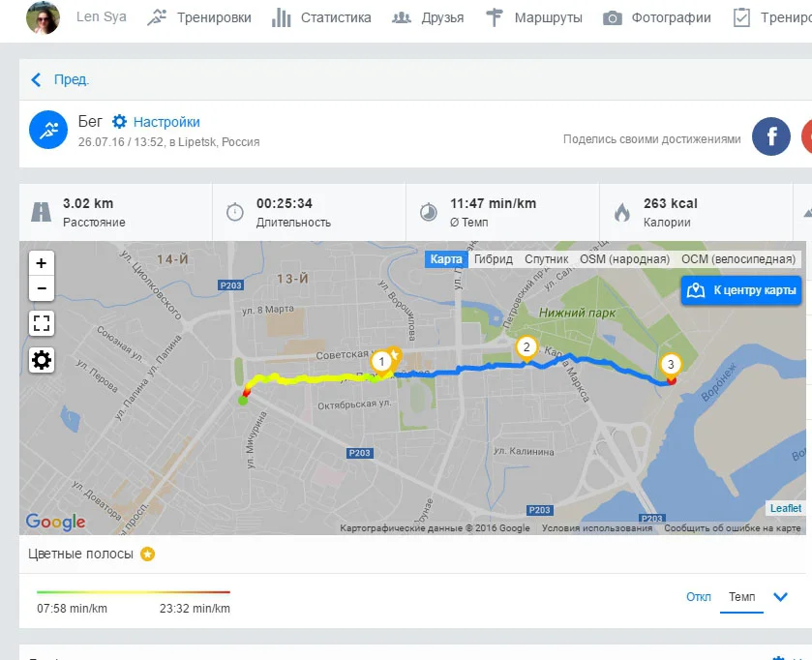
Task: Click the gear icon next to Настройки
Action: click(120, 122)
